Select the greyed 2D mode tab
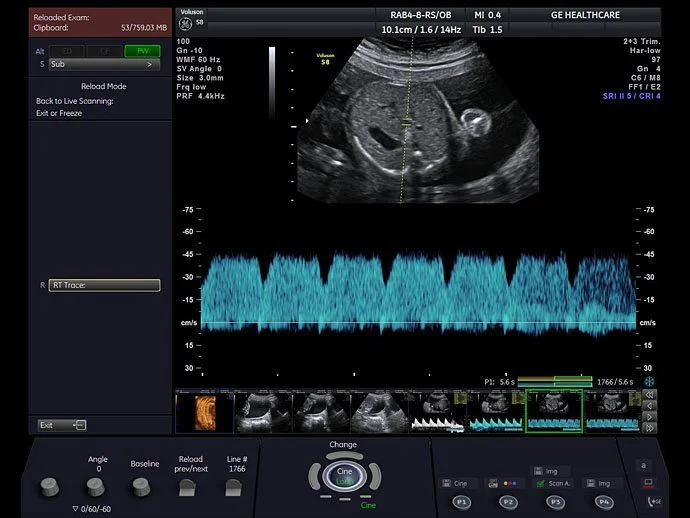The height and width of the screenshot is (518, 690). pyautogui.click(x=67, y=51)
